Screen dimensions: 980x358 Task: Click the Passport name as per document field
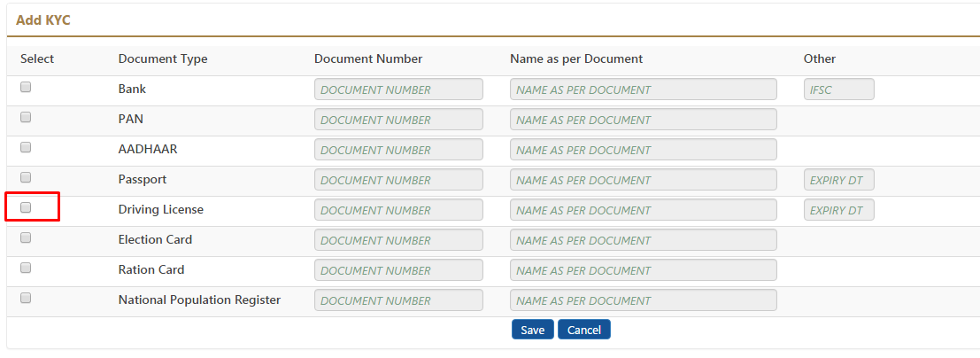click(643, 180)
